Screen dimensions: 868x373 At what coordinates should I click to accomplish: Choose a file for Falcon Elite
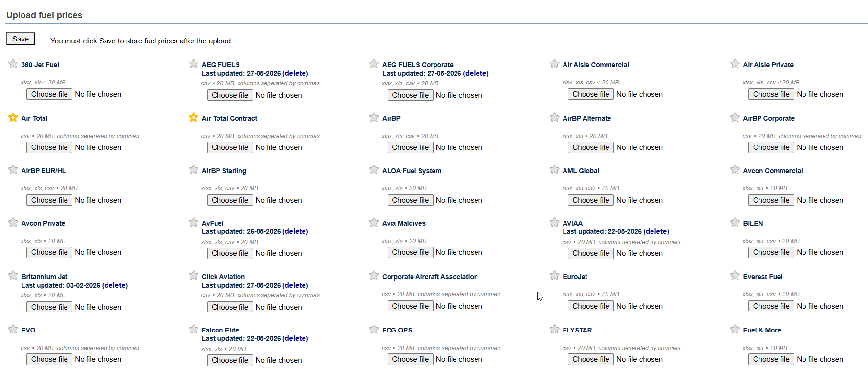(x=230, y=360)
